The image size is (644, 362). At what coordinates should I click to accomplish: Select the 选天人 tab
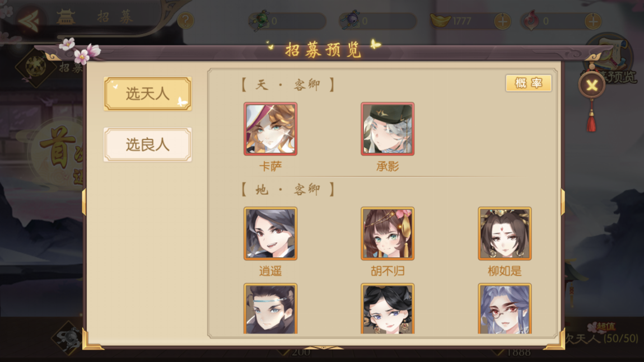pyautogui.click(x=147, y=93)
